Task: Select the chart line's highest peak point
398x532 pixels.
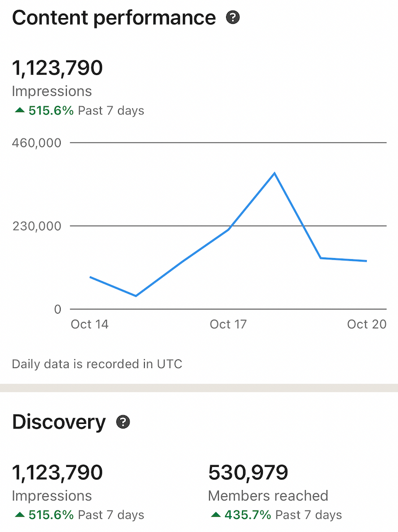Action: point(275,173)
